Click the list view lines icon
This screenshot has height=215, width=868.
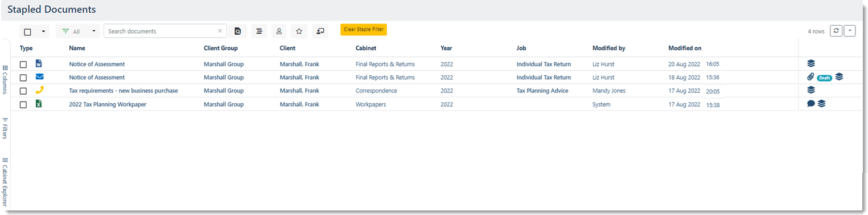(x=258, y=31)
